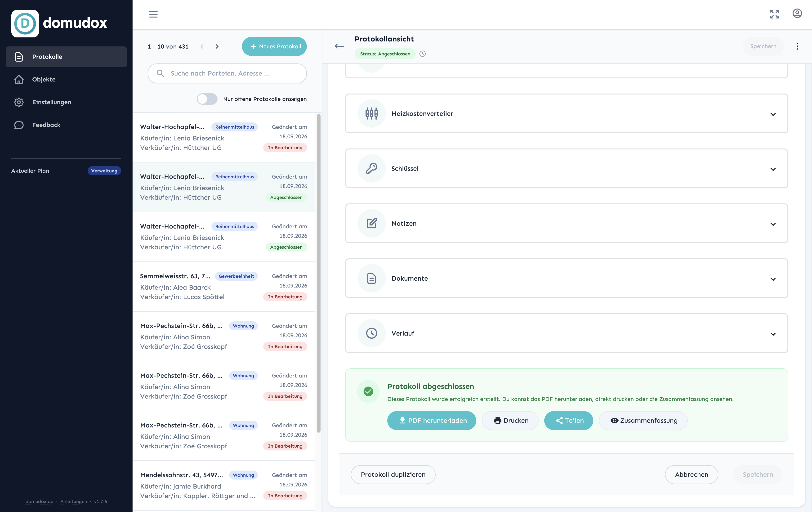Image resolution: width=812 pixels, height=512 pixels.
Task: Expand the Notizen section chevron
Action: coord(773,224)
